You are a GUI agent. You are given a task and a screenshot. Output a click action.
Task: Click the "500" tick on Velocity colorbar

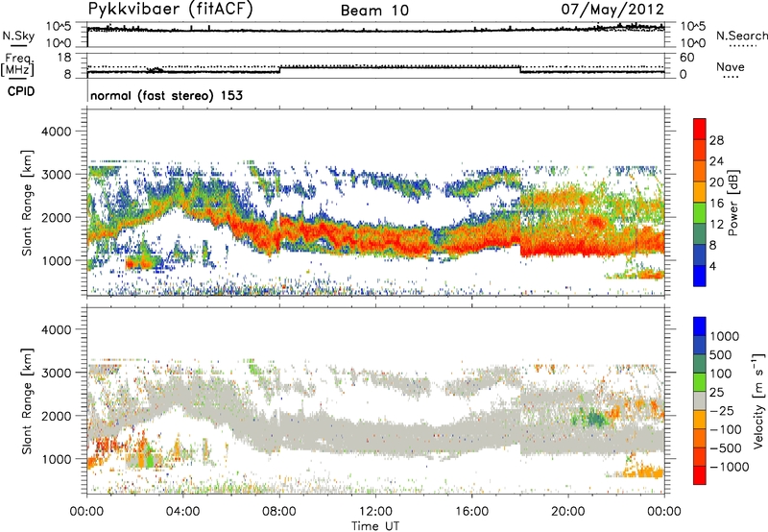(723, 354)
